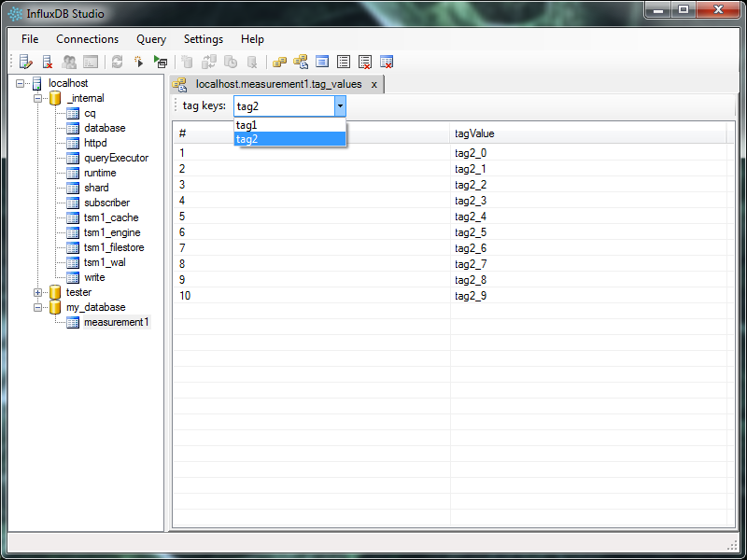The image size is (747, 560).
Task: Click the show tag values toolbar icon
Action: coord(301,62)
